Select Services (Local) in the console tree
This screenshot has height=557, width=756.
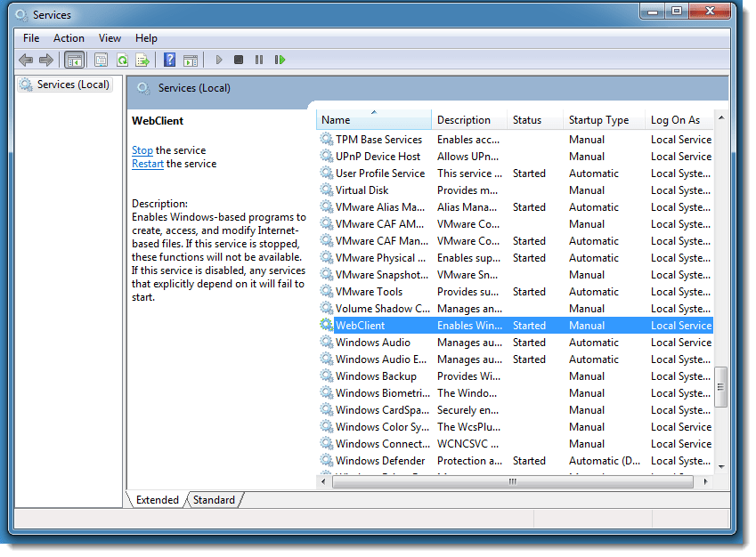click(x=73, y=85)
